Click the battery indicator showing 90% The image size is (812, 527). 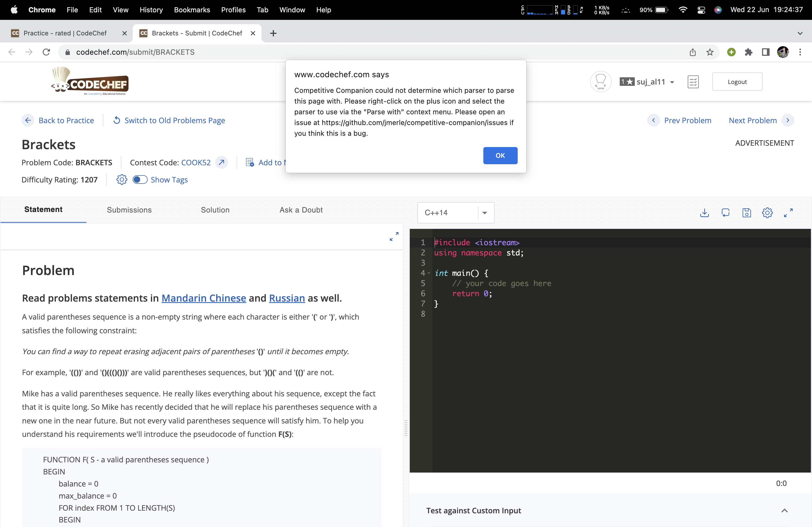[x=653, y=10]
